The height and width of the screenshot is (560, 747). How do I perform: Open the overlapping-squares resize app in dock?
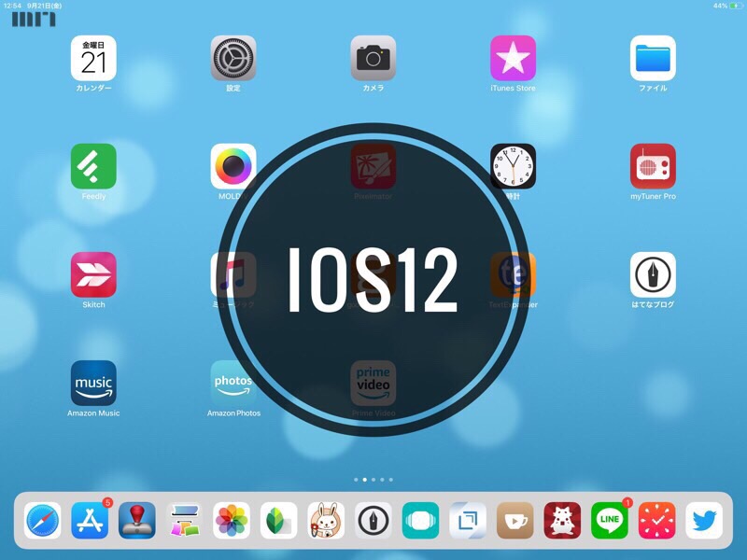coord(468,521)
